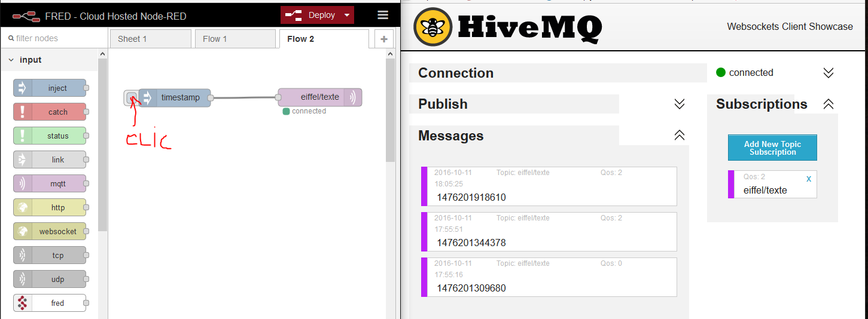Select the fred node in palette

(x=50, y=303)
